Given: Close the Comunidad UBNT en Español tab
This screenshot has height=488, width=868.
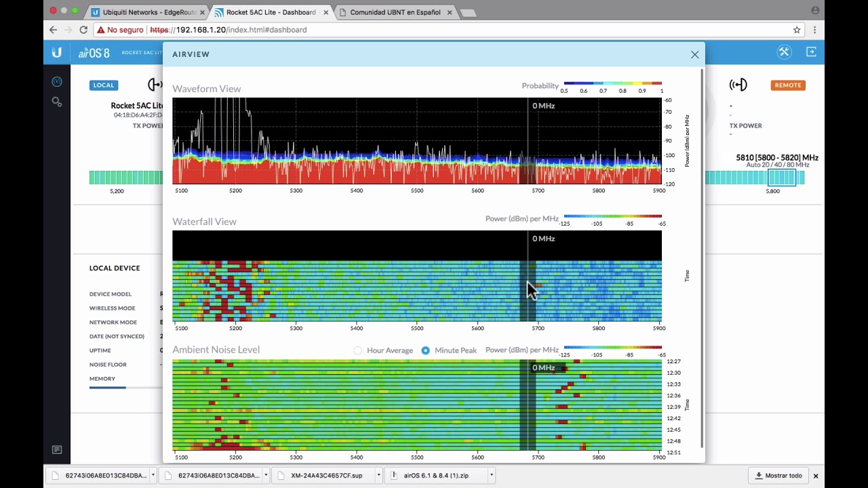Looking at the screenshot, I should pyautogui.click(x=449, y=12).
